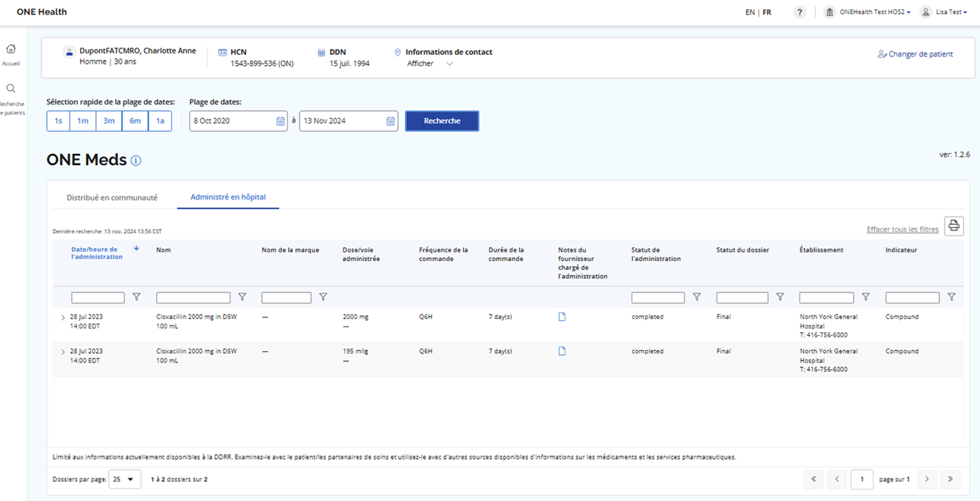
Task: Click the sort arrow on Date/heure column
Action: pos(136,249)
